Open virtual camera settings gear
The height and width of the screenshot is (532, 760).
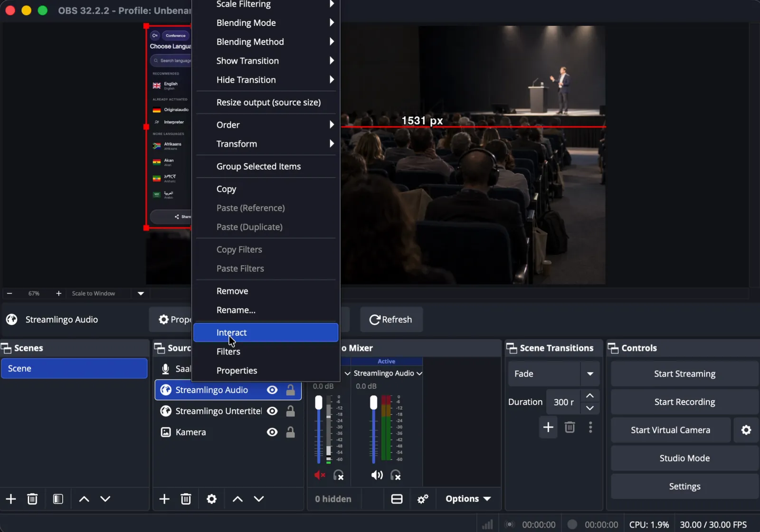[746, 430]
